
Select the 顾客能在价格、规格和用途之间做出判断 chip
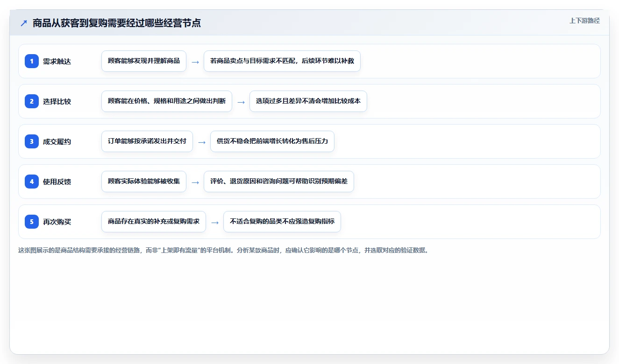click(x=167, y=101)
